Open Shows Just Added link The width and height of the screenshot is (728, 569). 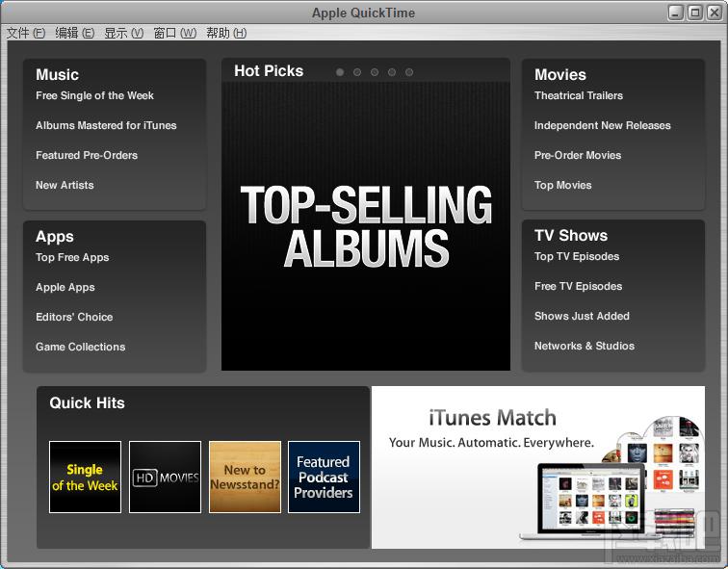pos(582,316)
